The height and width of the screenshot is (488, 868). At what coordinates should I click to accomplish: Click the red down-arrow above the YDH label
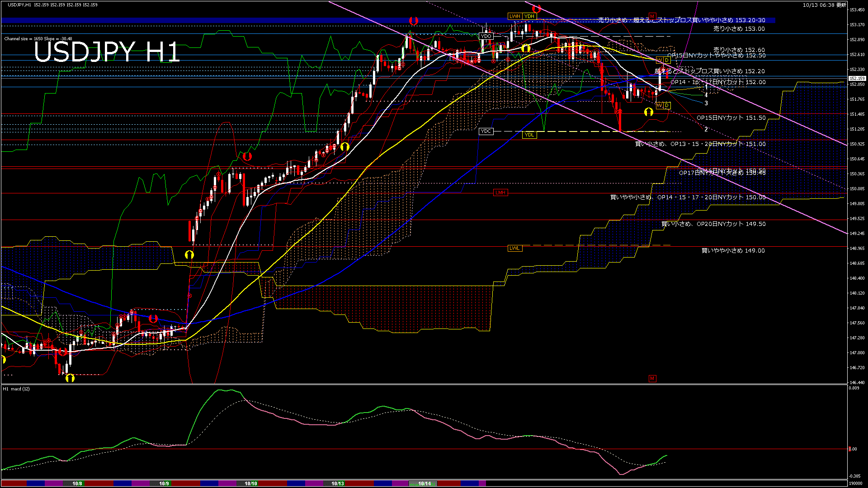click(537, 8)
